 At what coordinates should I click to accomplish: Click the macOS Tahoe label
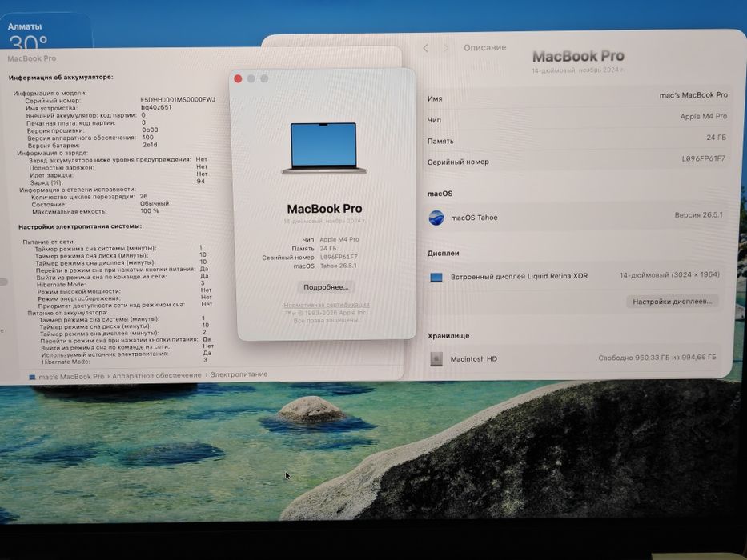(474, 218)
